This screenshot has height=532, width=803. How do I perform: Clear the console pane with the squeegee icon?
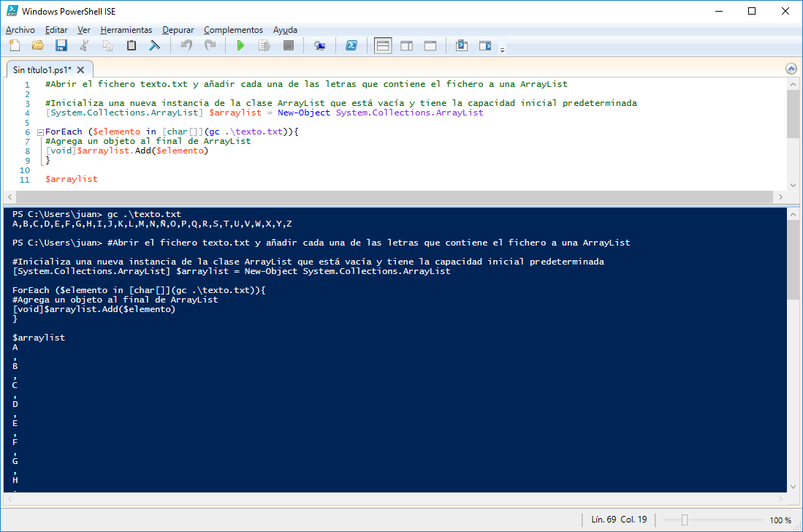pyautogui.click(x=155, y=46)
